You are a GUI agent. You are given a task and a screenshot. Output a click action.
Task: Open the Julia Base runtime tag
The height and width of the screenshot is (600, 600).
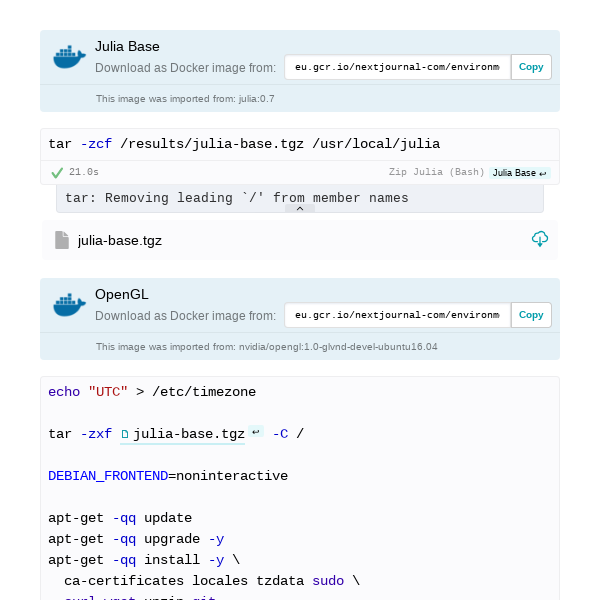pos(519,173)
